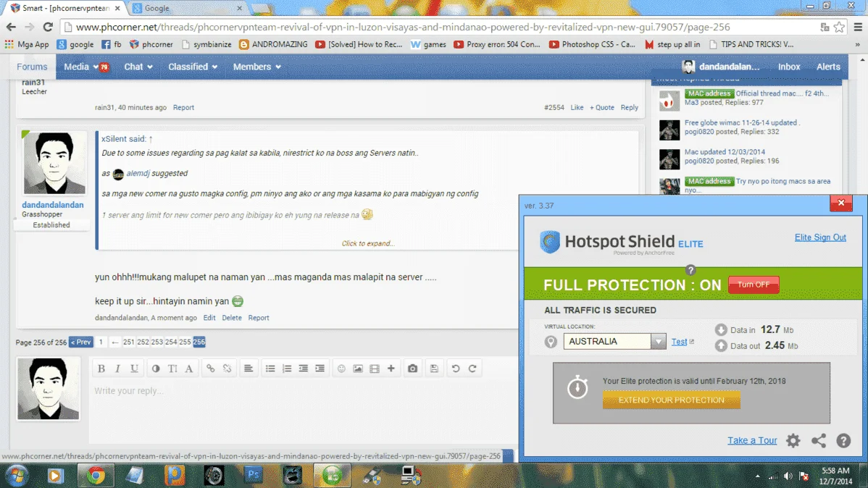Open Chrome's hamburger menu
The height and width of the screenshot is (488, 868).
[x=858, y=27]
